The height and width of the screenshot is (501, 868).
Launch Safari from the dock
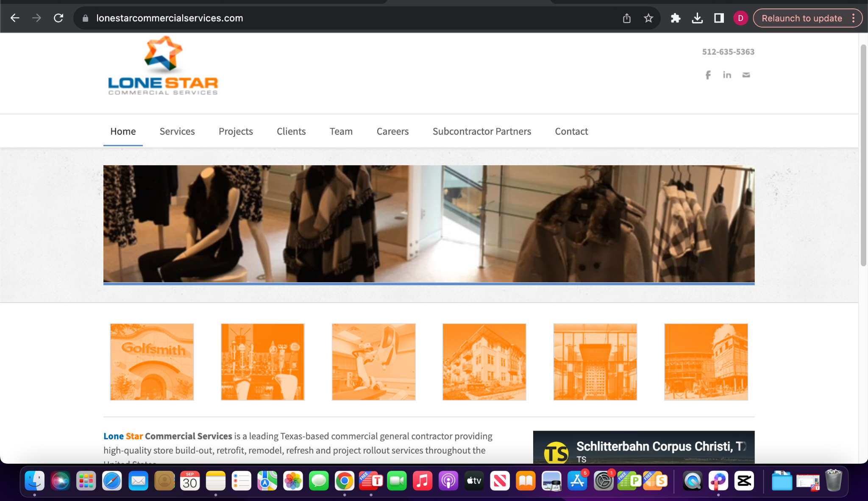point(112,481)
